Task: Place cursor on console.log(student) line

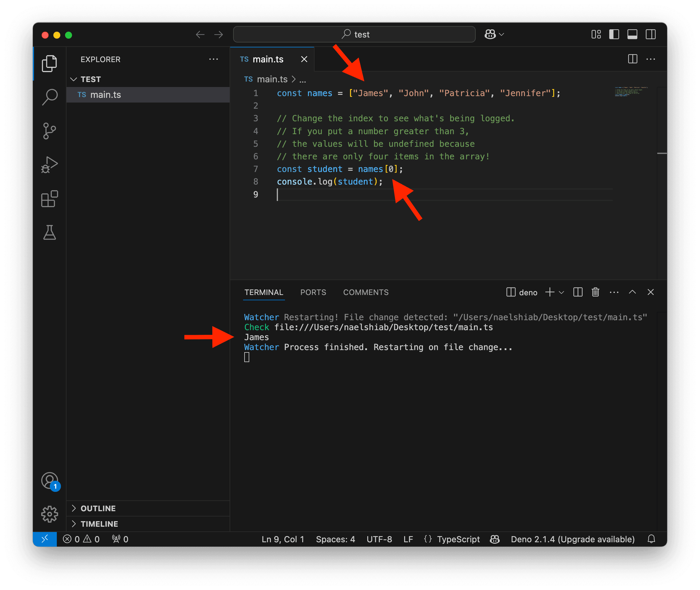Action: (329, 182)
